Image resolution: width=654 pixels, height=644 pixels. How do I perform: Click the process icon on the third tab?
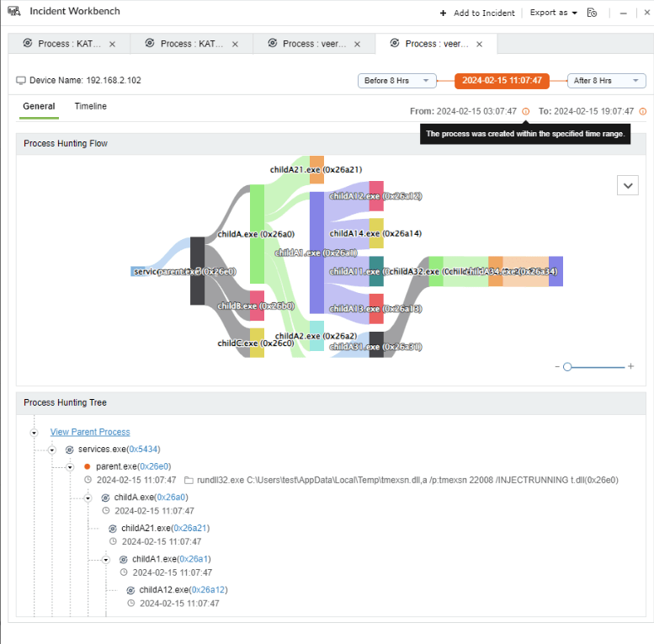(273, 43)
